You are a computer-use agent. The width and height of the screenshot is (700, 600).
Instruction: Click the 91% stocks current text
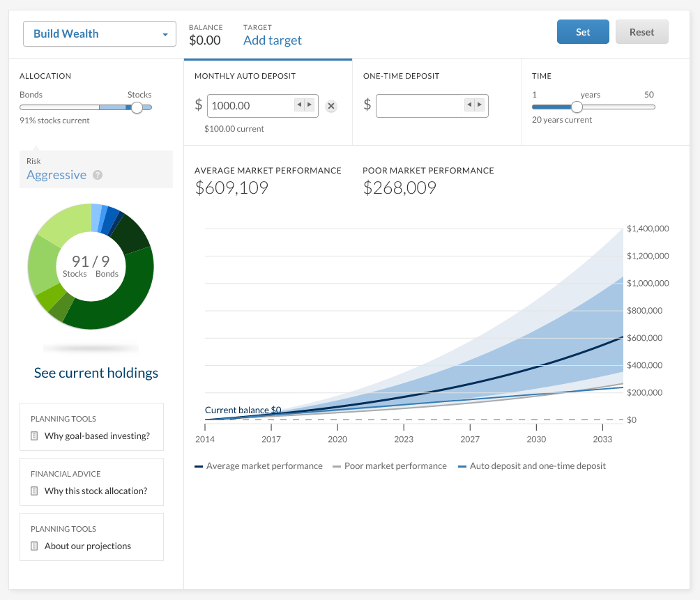[54, 121]
